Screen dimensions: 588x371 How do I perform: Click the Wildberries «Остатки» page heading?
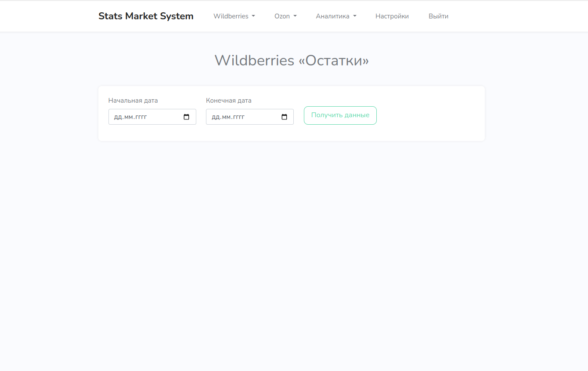[x=292, y=60]
